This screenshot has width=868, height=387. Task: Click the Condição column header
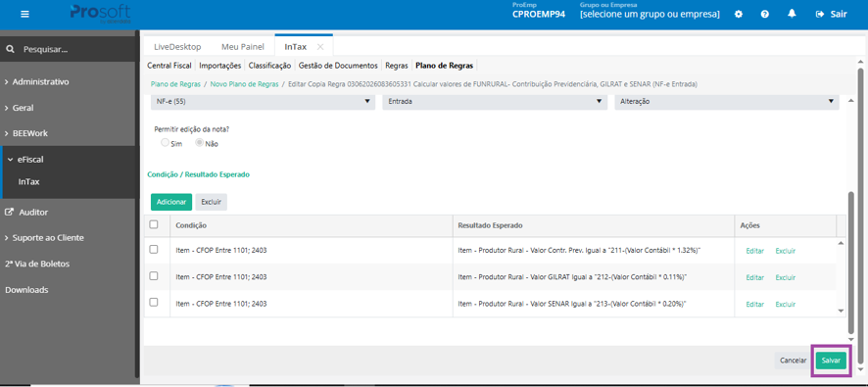tap(191, 225)
